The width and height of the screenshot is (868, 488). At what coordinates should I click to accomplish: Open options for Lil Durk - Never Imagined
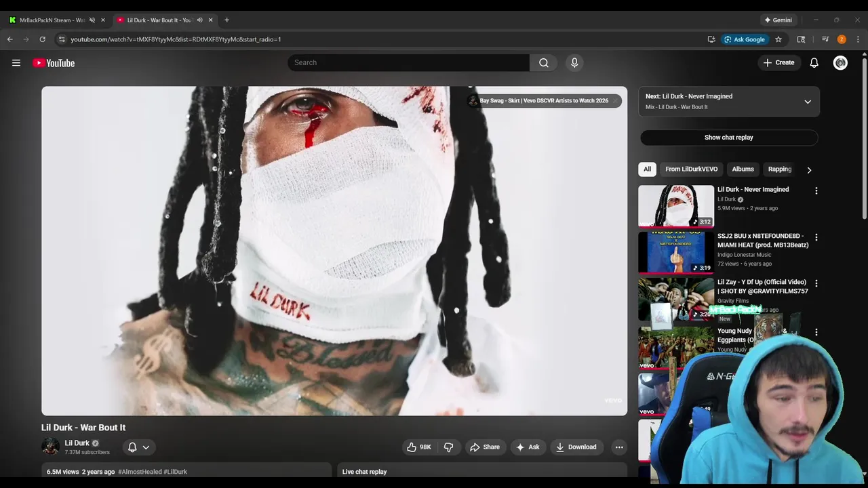pyautogui.click(x=816, y=191)
